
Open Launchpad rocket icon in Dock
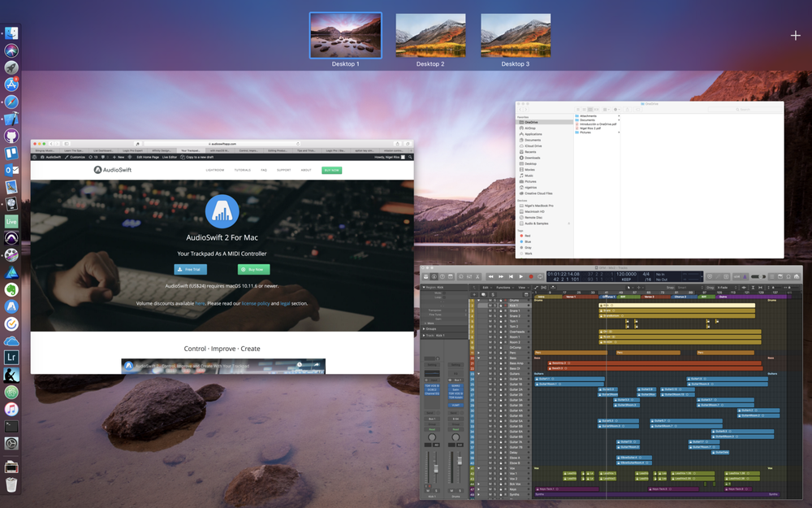[11, 67]
